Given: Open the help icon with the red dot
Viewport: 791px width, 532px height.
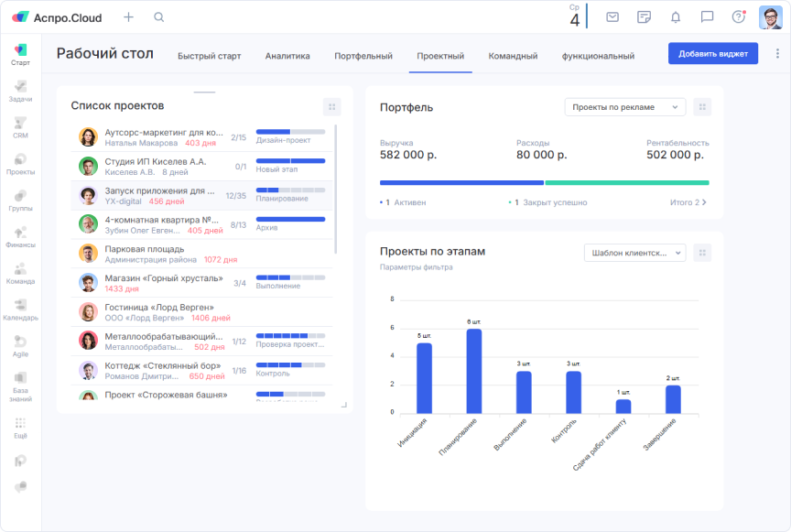Looking at the screenshot, I should (x=737, y=16).
